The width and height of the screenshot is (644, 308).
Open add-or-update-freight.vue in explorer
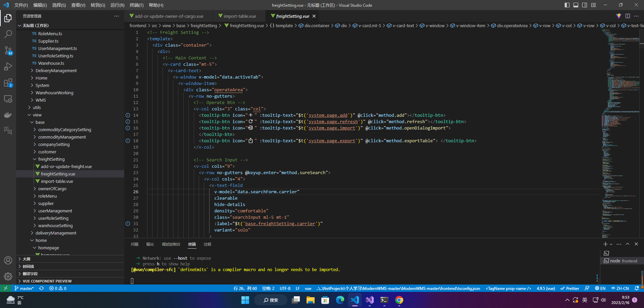click(66, 166)
